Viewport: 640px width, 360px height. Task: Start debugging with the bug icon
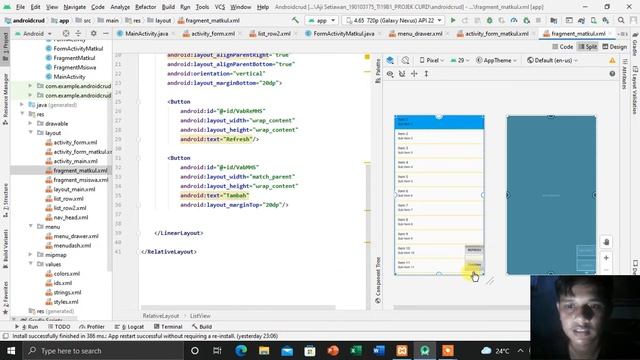(x=489, y=20)
